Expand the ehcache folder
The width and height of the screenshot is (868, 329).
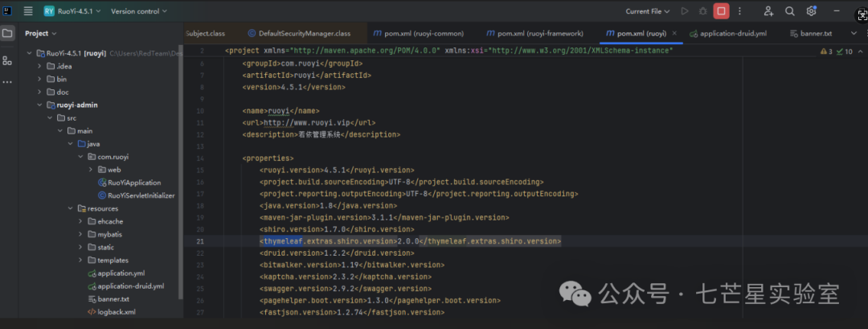click(81, 221)
